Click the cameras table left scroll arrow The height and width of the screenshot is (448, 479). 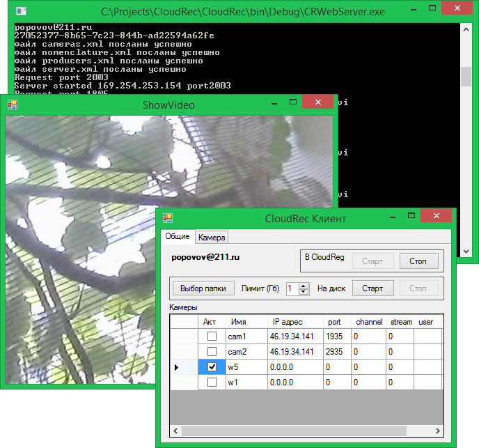175,431
